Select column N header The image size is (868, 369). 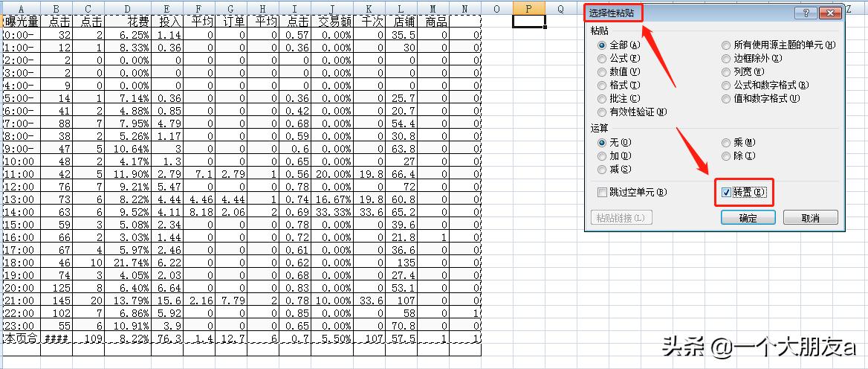[465, 9]
